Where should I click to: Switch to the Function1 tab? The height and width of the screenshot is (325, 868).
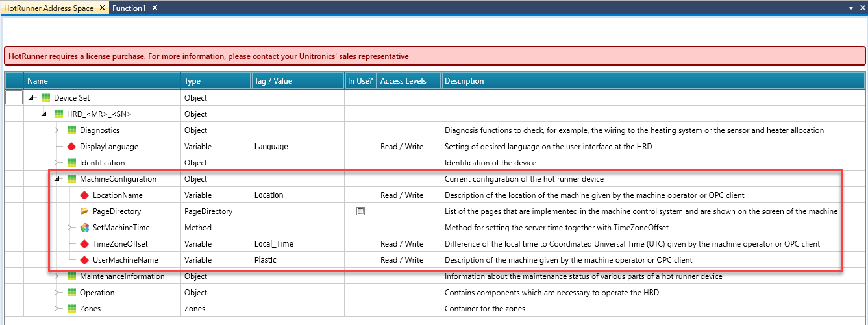point(129,8)
